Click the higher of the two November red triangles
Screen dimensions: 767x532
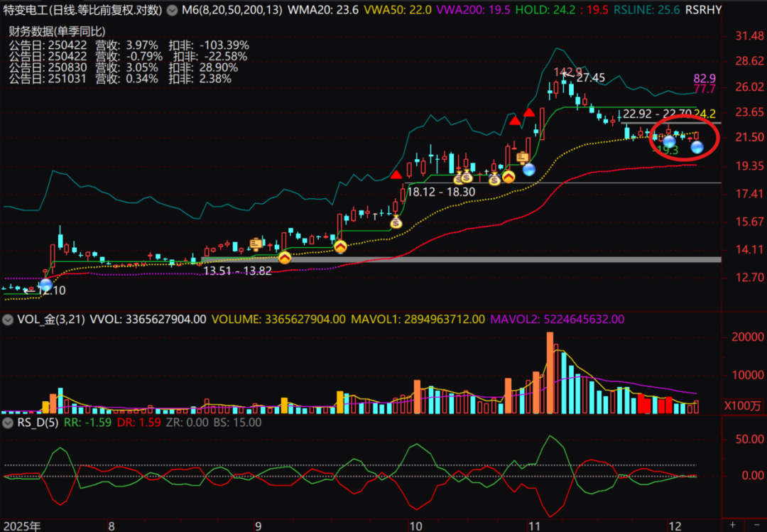click(x=529, y=112)
